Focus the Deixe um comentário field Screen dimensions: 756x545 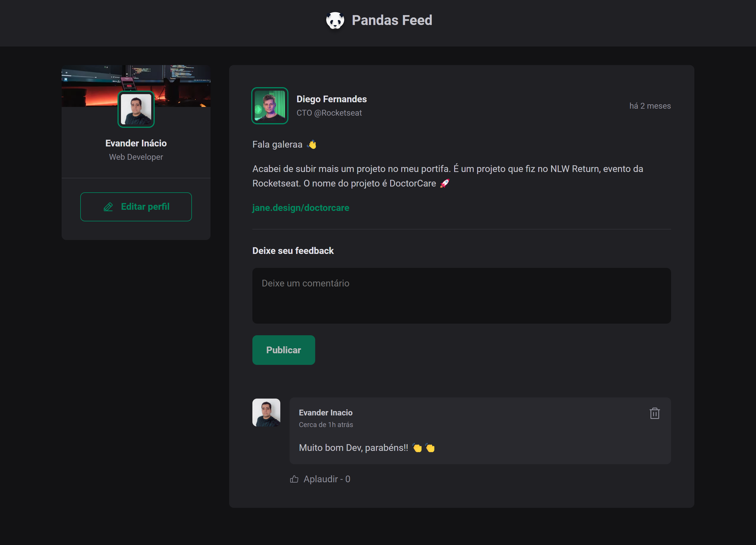point(461,295)
